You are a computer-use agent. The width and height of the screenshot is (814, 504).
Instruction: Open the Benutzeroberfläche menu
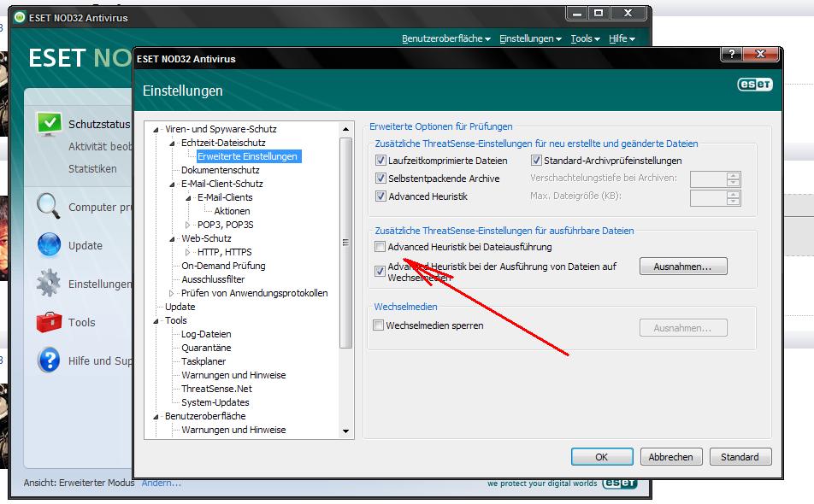[x=445, y=38]
